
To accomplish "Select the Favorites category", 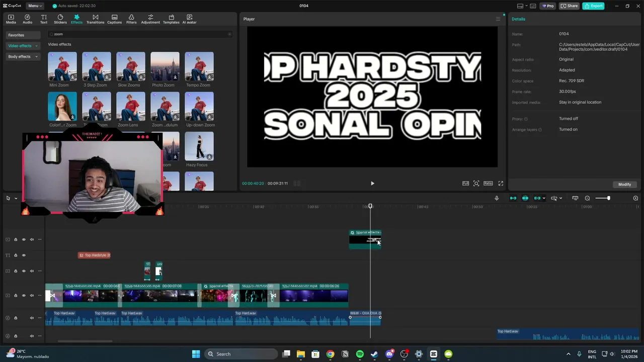I will (23, 35).
